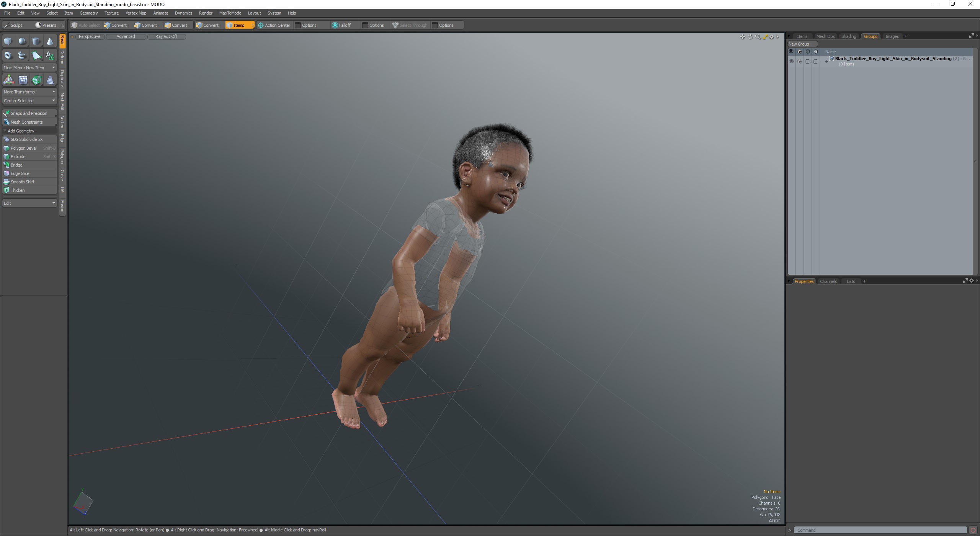Activate the Polygon Bevel tool

point(29,148)
